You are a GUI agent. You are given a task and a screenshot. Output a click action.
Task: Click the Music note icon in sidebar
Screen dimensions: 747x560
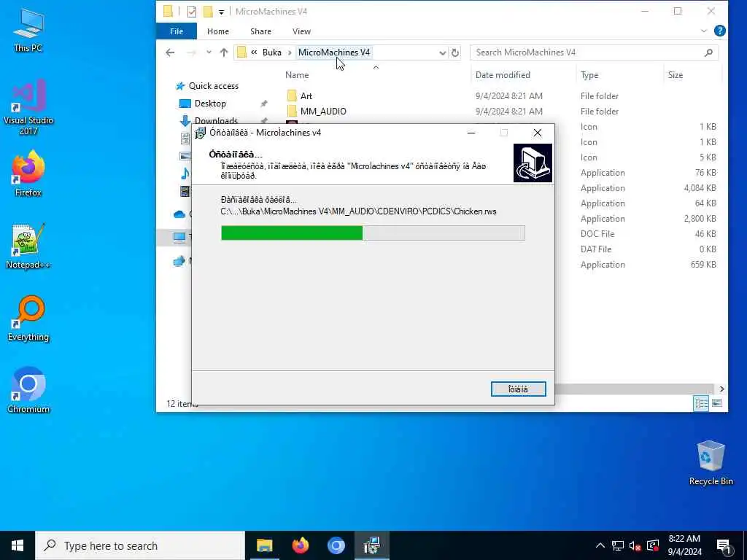[185, 174]
